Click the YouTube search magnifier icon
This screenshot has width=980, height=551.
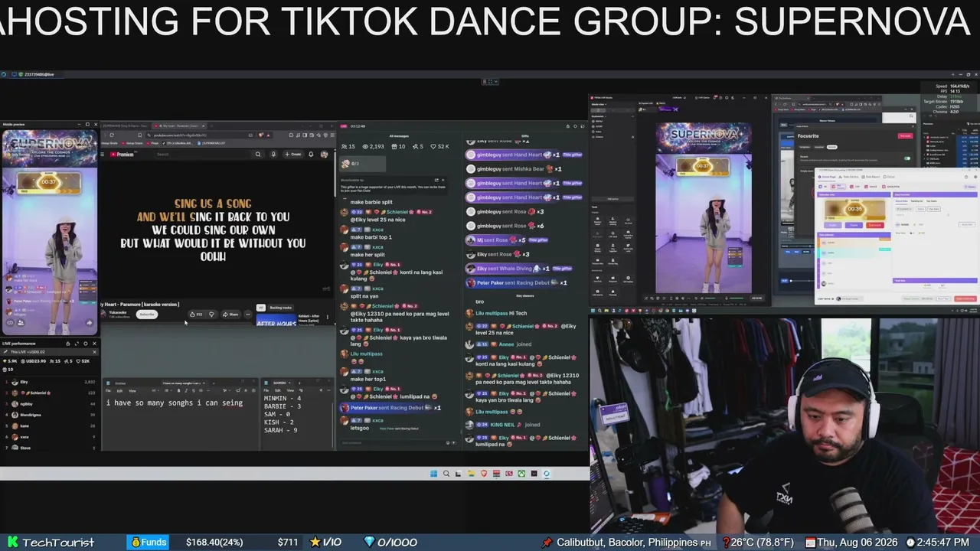point(258,155)
